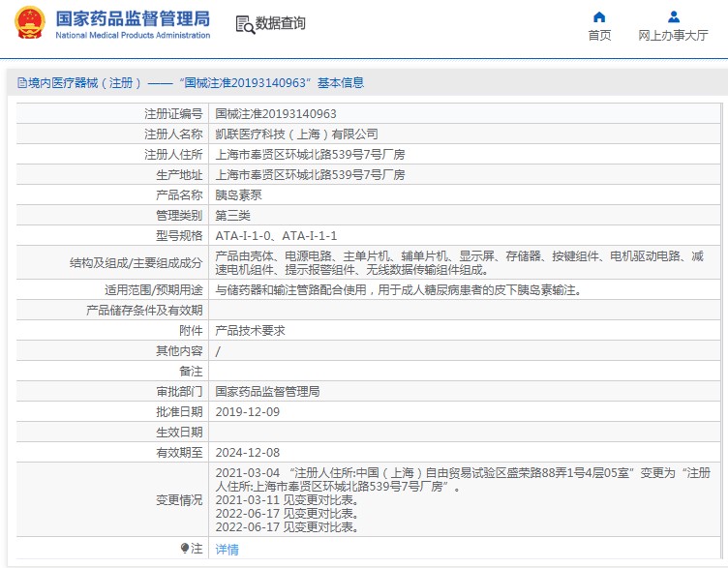The height and width of the screenshot is (568, 728).
Task: Click management category value 第三类
Action: 233,216
